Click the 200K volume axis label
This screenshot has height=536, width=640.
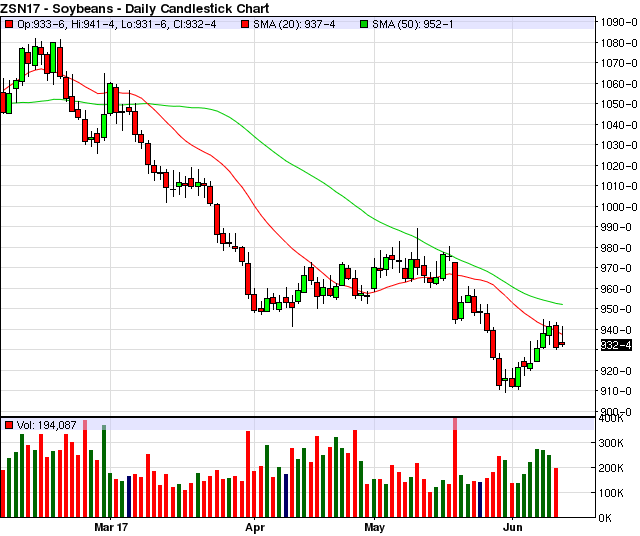[x=611, y=468]
